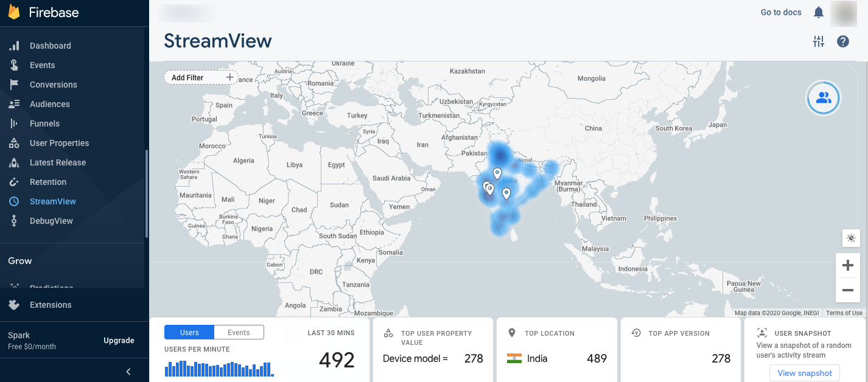Click the User Snapshot person icon

point(761,333)
